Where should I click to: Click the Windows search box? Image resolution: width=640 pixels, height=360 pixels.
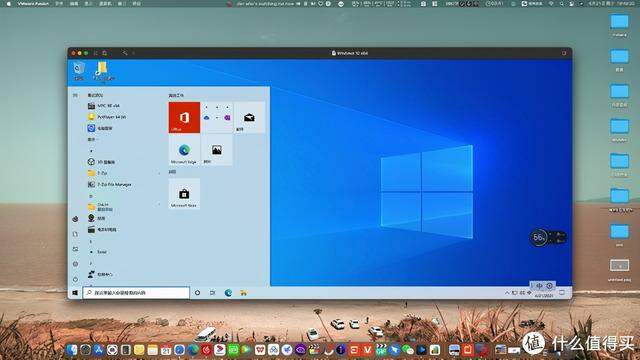(x=136, y=293)
